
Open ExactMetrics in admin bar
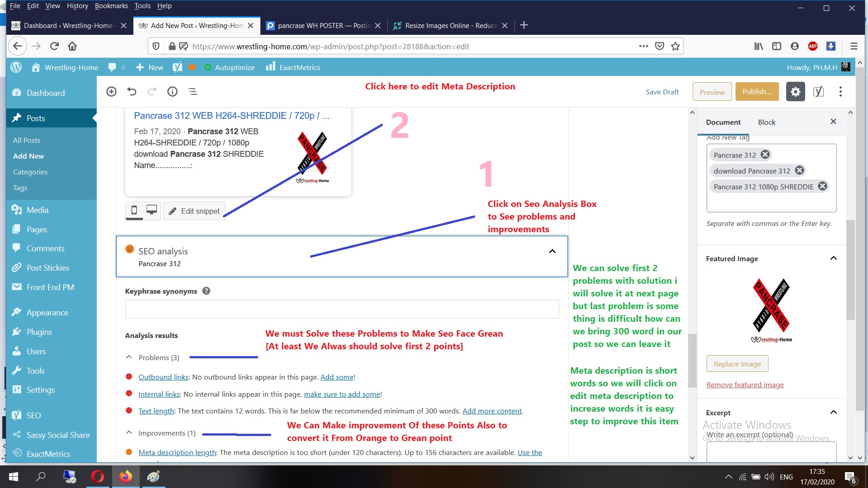pyautogui.click(x=293, y=67)
